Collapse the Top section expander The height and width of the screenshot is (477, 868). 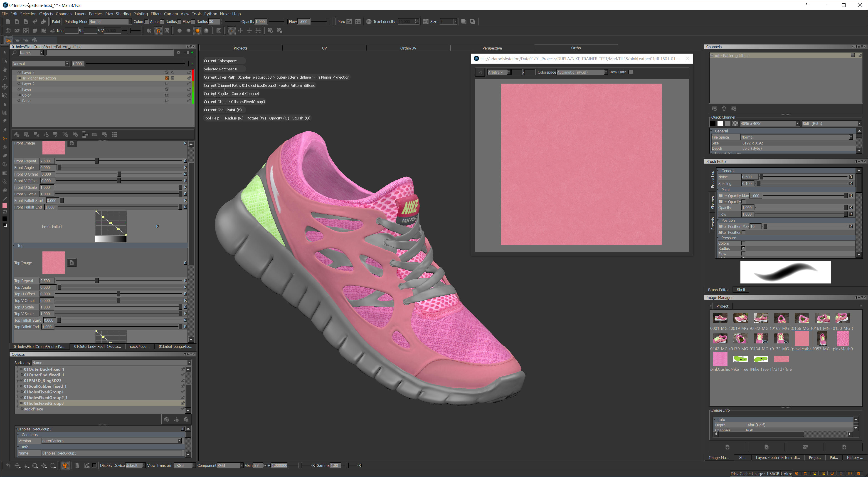pos(14,245)
